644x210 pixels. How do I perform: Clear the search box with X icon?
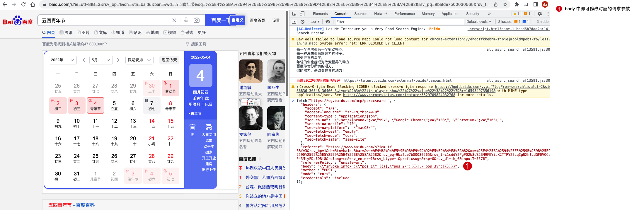point(174,20)
